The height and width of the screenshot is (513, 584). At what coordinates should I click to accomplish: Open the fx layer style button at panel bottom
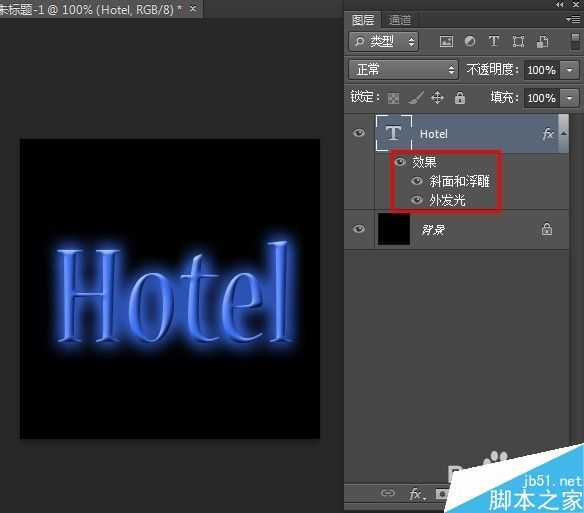416,494
